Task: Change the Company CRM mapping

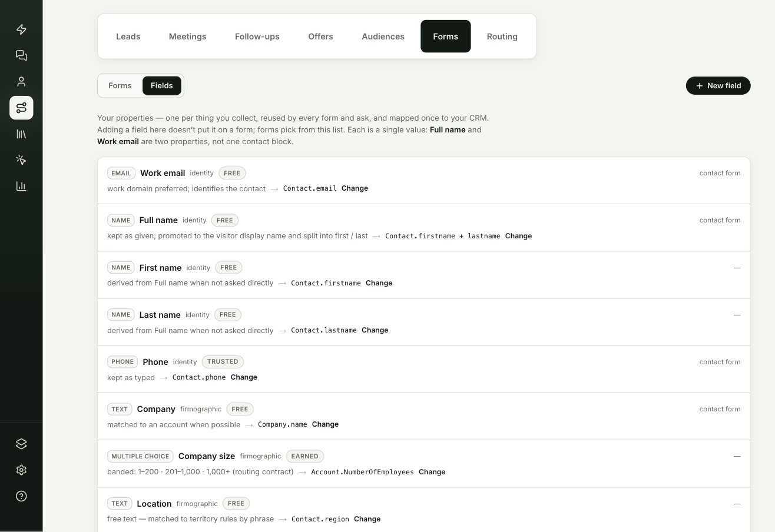Action: point(325,424)
